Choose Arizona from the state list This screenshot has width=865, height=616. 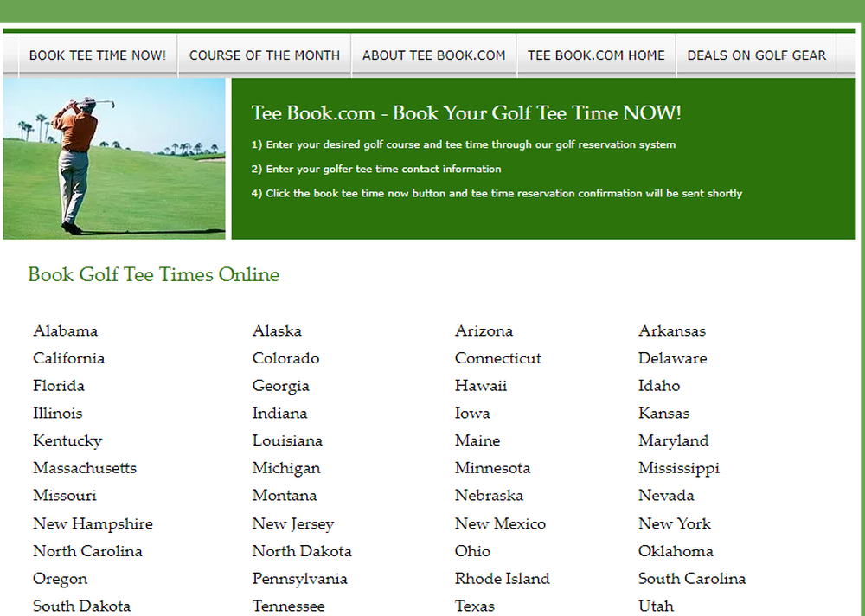pyautogui.click(x=484, y=331)
